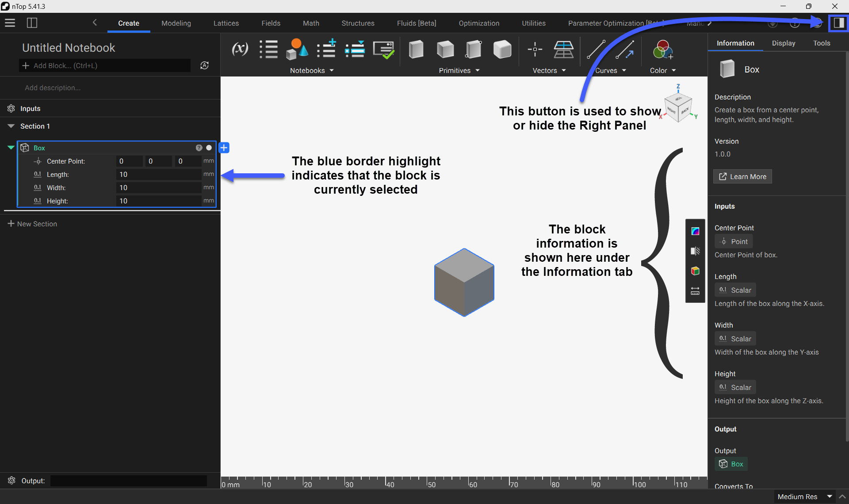Select the rounded box primitive icon

pyautogui.click(x=502, y=49)
